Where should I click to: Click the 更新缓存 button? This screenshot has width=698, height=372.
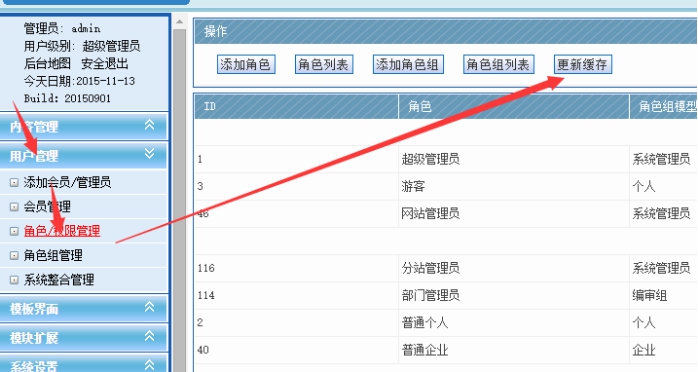[583, 65]
